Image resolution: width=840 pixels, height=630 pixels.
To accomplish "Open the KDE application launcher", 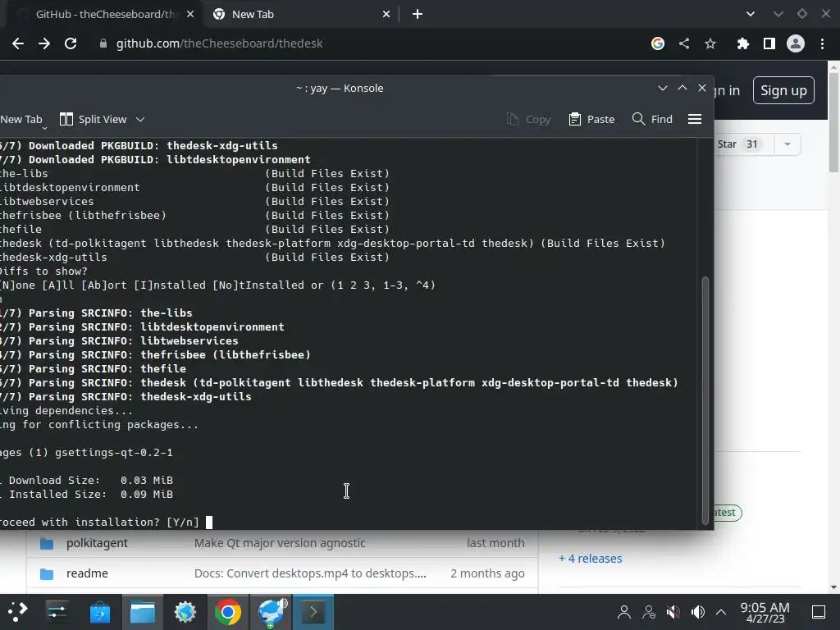I will [17, 612].
